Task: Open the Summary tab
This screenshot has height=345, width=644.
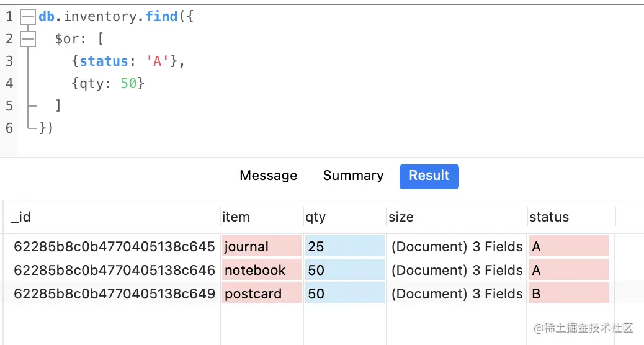Action: coord(353,176)
